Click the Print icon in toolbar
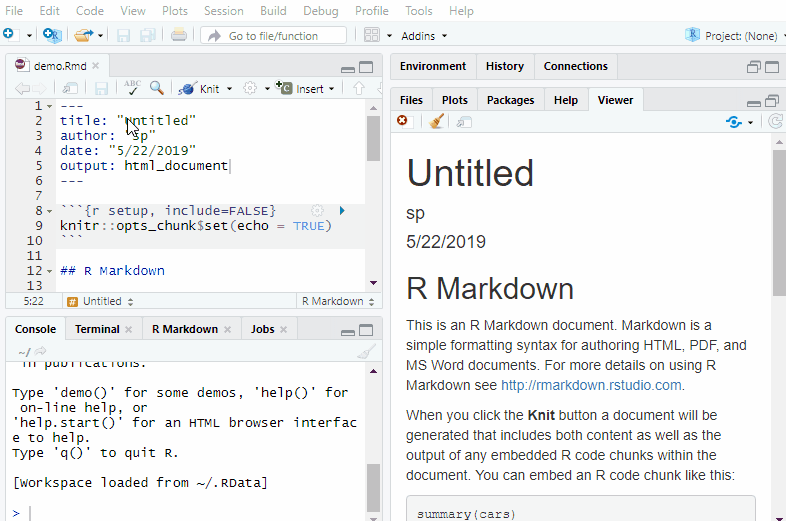This screenshot has width=786, height=521. coord(179,35)
